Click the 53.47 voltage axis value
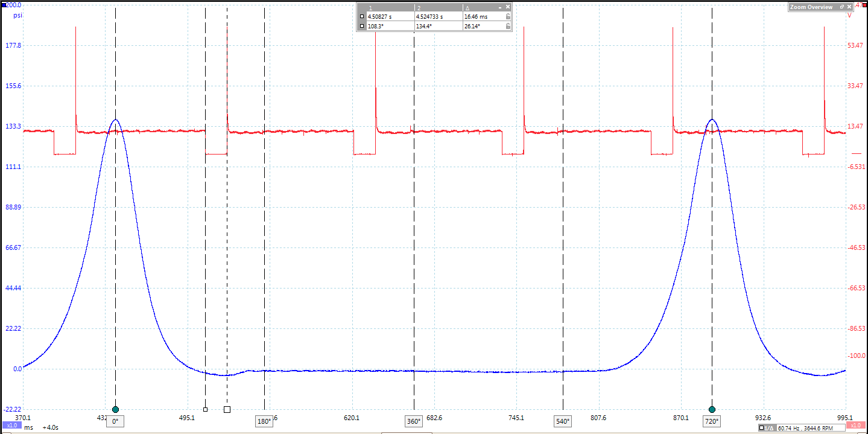The image size is (868, 434). (x=856, y=45)
